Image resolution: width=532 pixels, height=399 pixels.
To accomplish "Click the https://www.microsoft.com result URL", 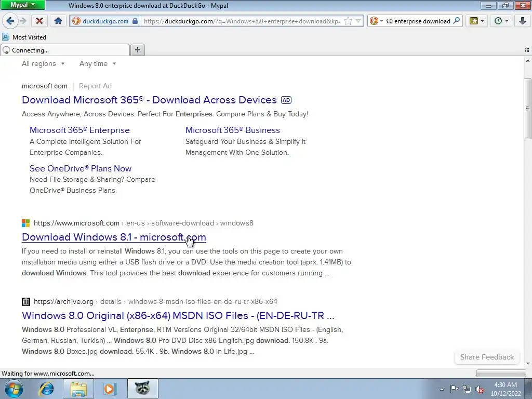I will point(76,223).
